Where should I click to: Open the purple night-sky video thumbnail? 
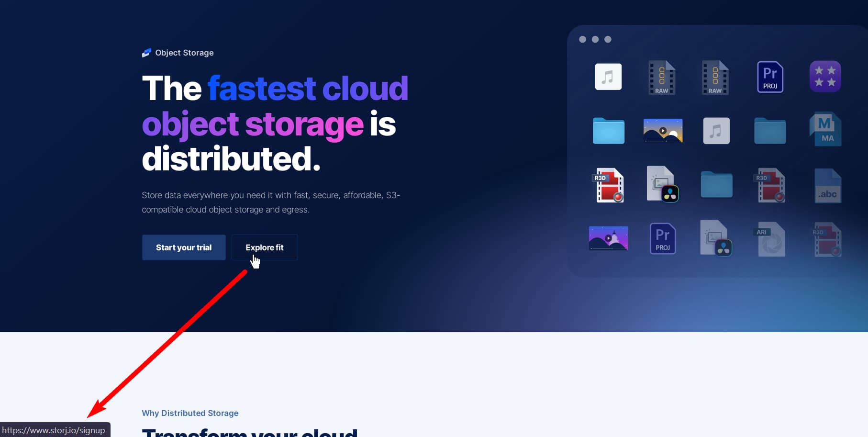coord(608,238)
